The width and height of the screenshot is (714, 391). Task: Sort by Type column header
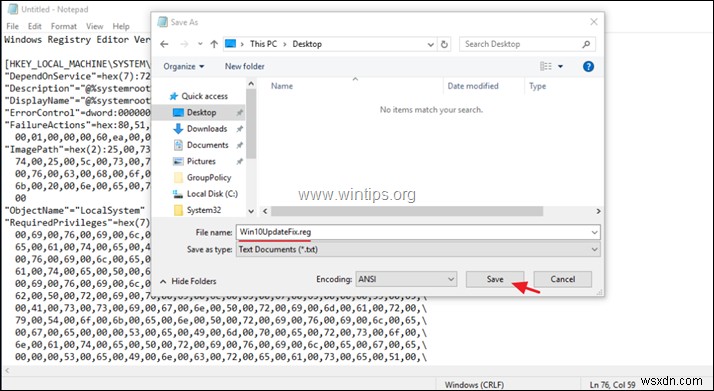[x=537, y=86]
